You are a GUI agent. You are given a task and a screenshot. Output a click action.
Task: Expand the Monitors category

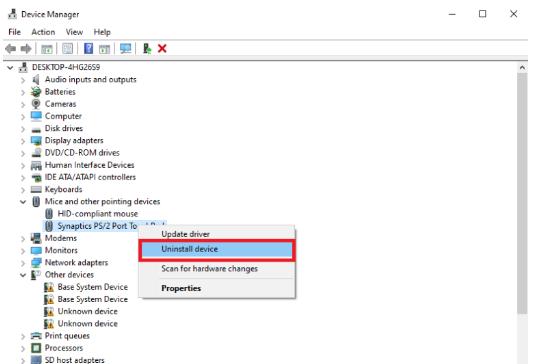pos(23,251)
